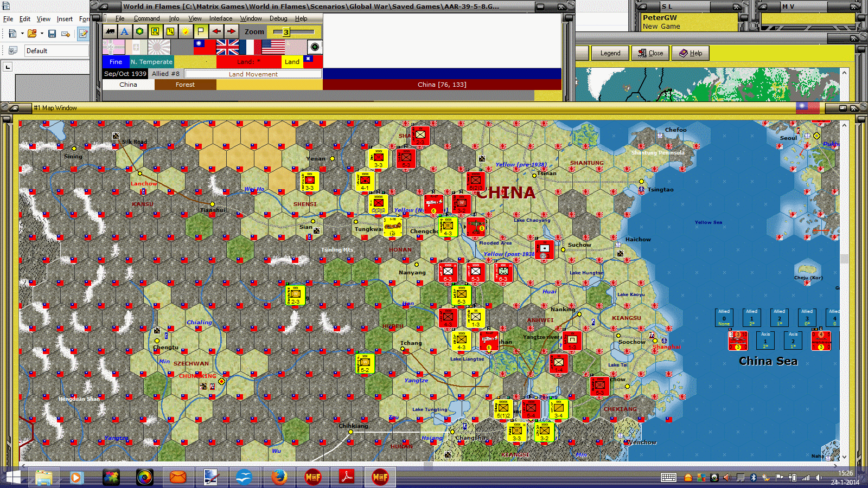Screen dimensions: 868x488
Task: Open the Command menu
Action: click(x=147, y=18)
